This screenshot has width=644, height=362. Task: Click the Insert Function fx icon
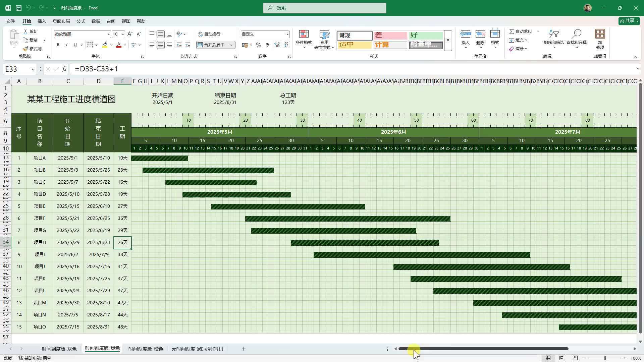[x=64, y=69]
